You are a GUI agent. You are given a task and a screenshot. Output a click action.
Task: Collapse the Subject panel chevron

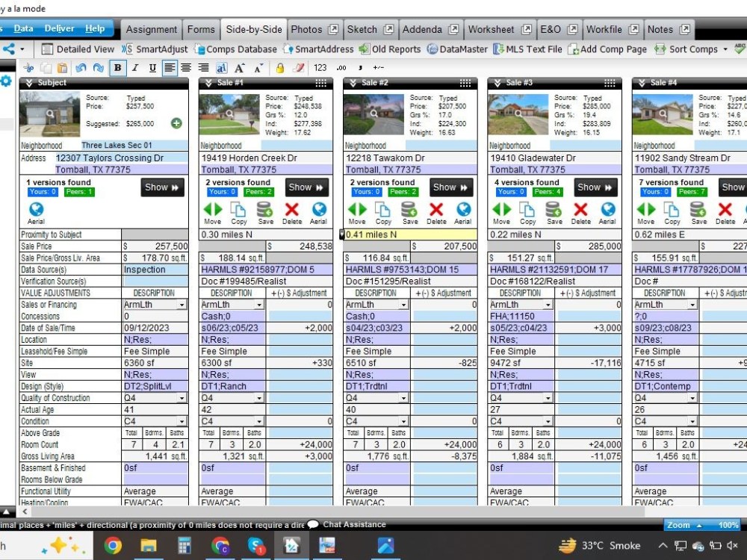tap(29, 83)
